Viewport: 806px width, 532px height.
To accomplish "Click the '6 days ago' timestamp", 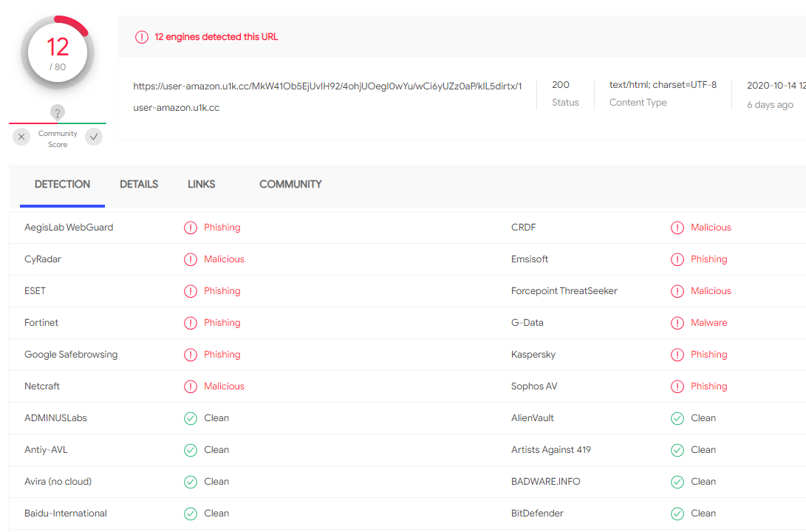I will [770, 105].
